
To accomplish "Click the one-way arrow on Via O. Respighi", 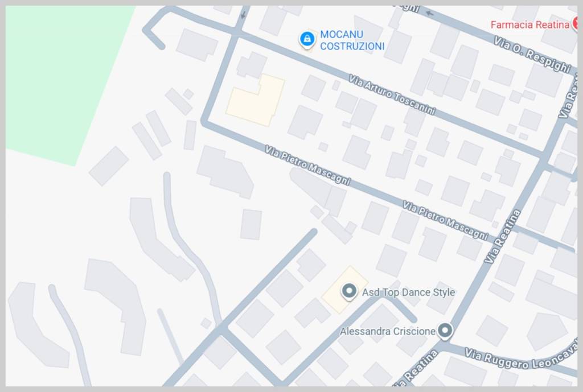I will (x=430, y=14).
